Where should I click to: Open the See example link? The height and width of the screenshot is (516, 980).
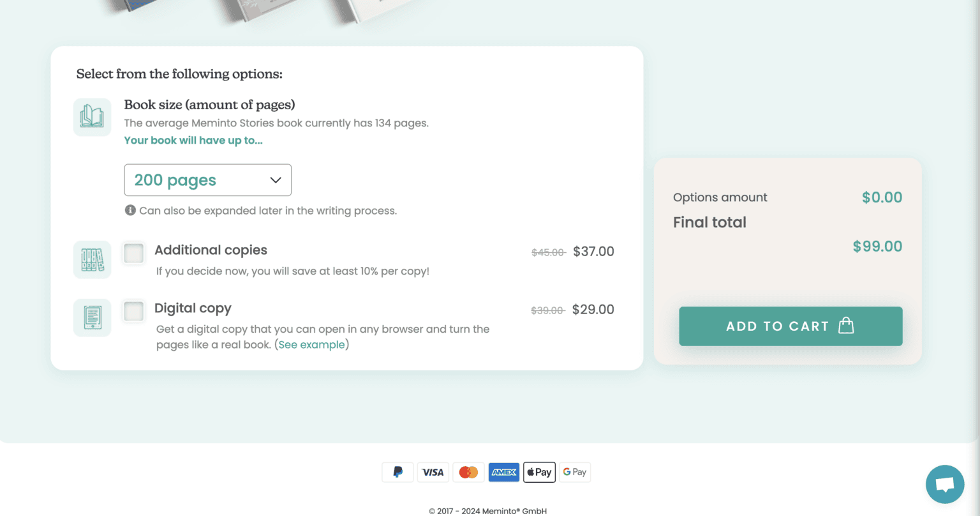(311, 345)
